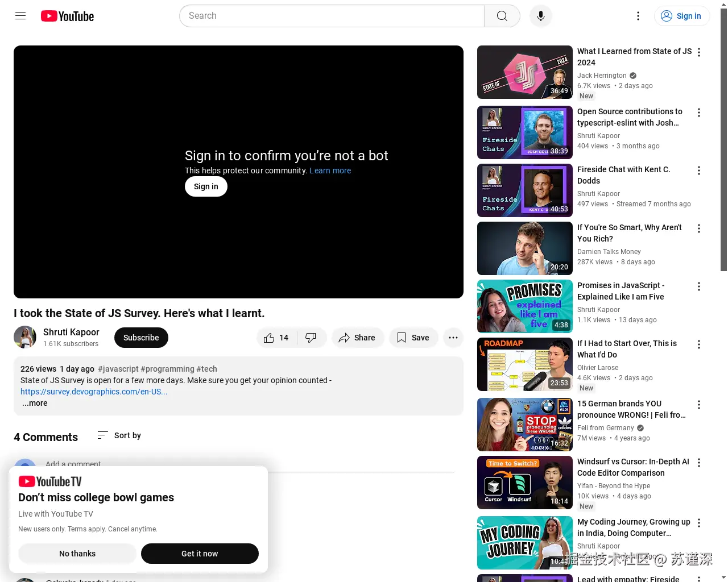Open the Sort by comments dropdown
This screenshot has height=582, width=728.
tap(119, 435)
